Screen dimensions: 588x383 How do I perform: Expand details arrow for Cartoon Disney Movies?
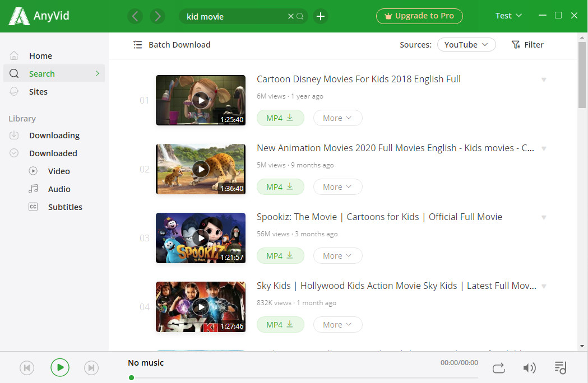click(x=543, y=80)
